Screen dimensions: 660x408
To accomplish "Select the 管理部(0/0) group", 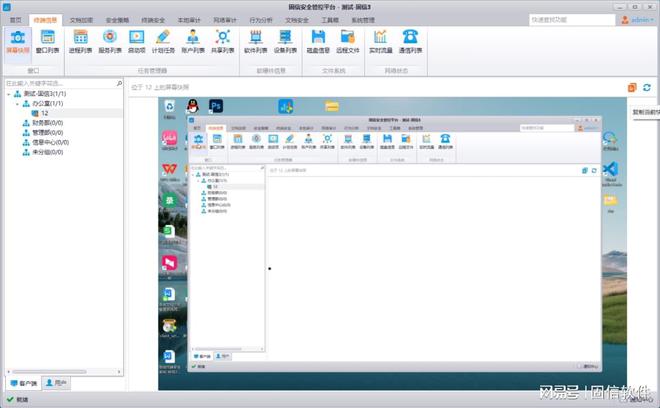I will 48,133.
